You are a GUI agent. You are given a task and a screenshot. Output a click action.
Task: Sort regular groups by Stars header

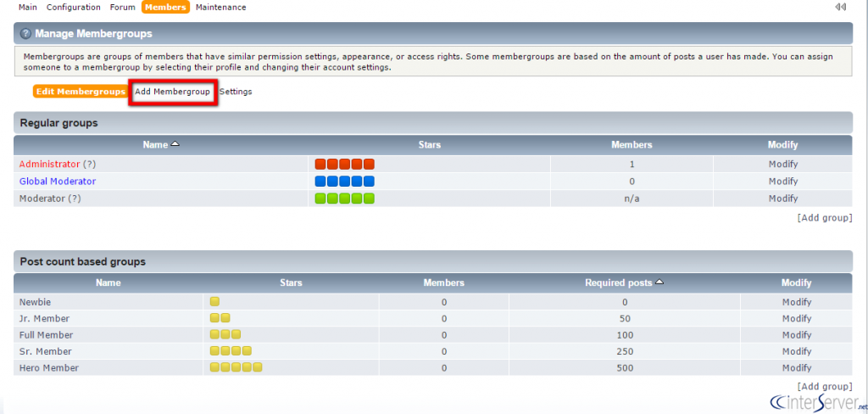pyautogui.click(x=430, y=145)
